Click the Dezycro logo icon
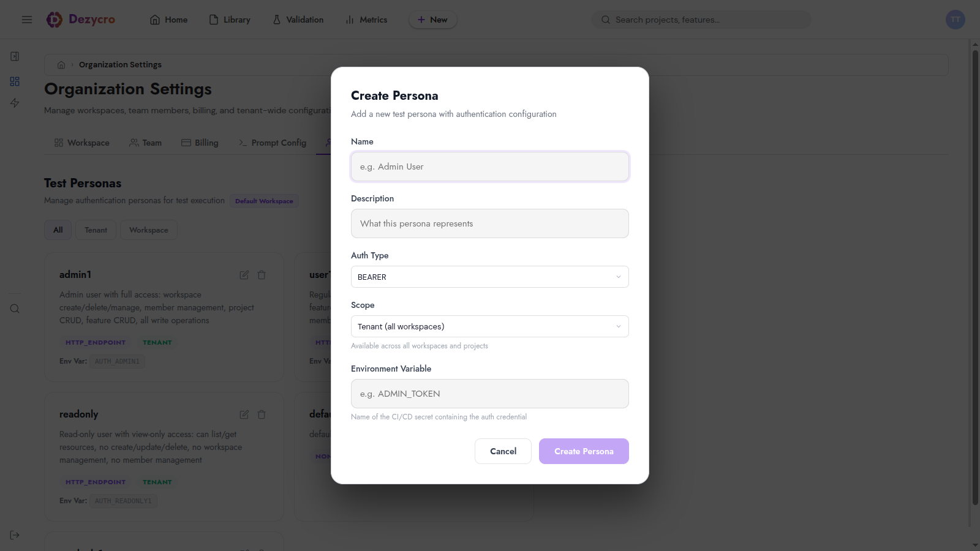Viewport: 980px width, 551px height. (55, 20)
